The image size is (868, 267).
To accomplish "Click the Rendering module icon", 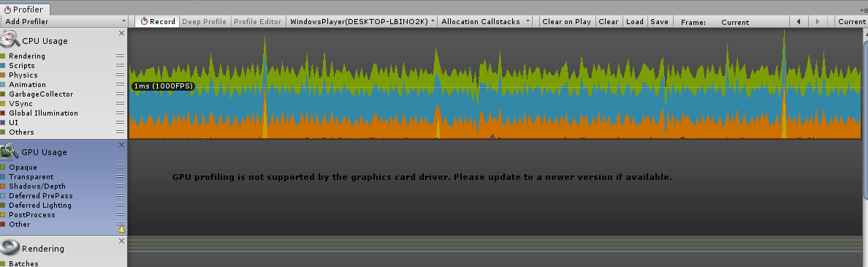I will click(10, 247).
